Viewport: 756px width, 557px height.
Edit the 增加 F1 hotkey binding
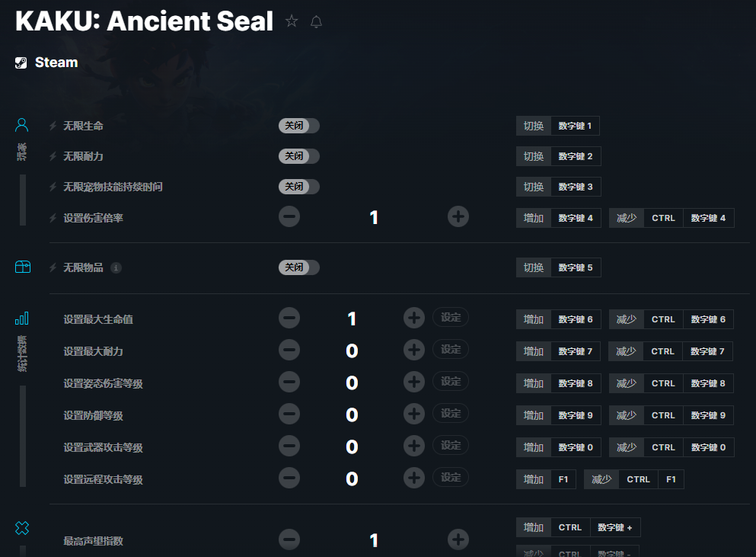563,479
